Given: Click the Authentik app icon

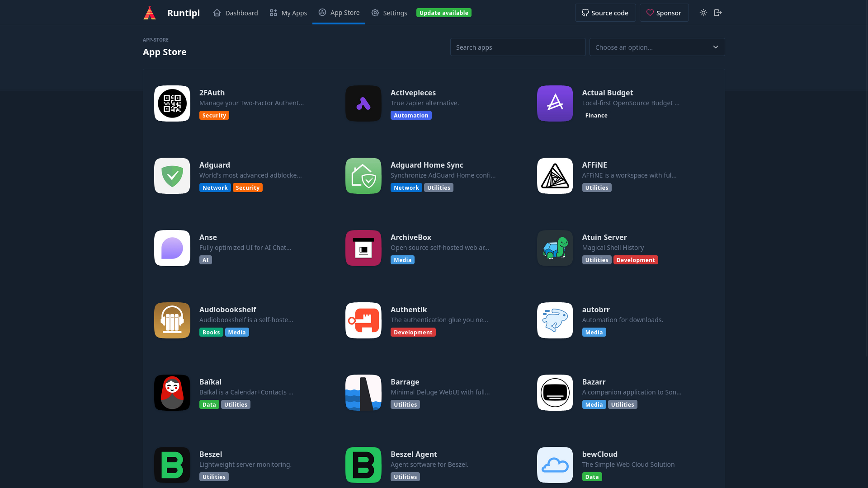Looking at the screenshot, I should pyautogui.click(x=363, y=320).
